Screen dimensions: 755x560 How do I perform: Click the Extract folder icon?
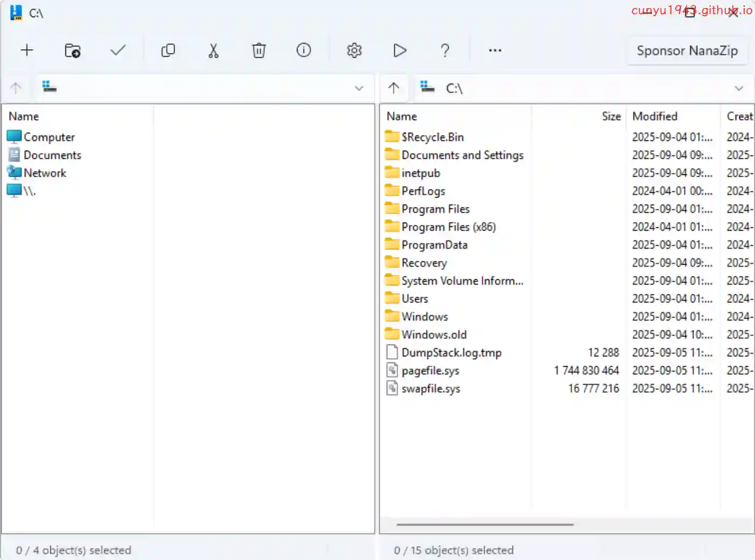point(72,50)
